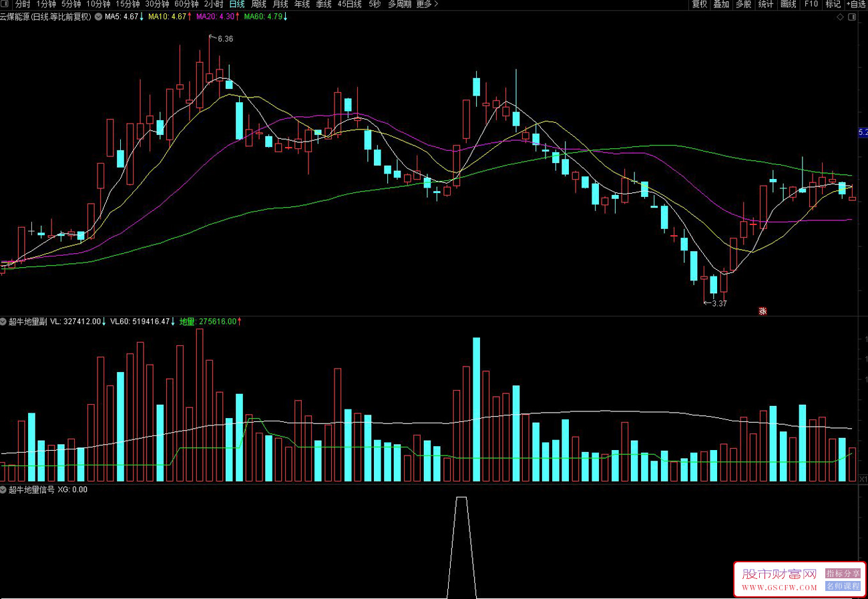
Task: Expand the 更多 more periods menu
Action: [x=427, y=5]
